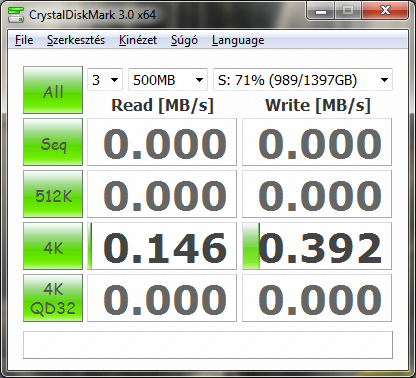Viewport: 416px width, 378px height.
Task: Click the 512K read result value
Action: [x=162, y=194]
